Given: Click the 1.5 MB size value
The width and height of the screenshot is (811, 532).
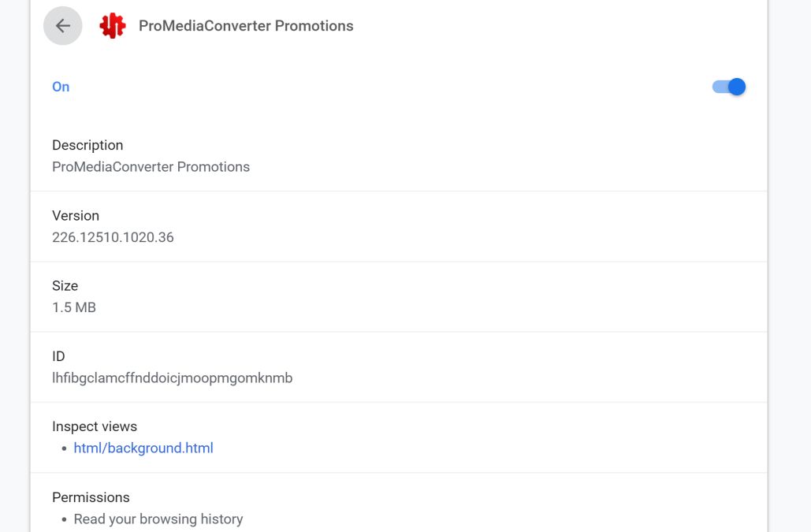Looking at the screenshot, I should (74, 307).
